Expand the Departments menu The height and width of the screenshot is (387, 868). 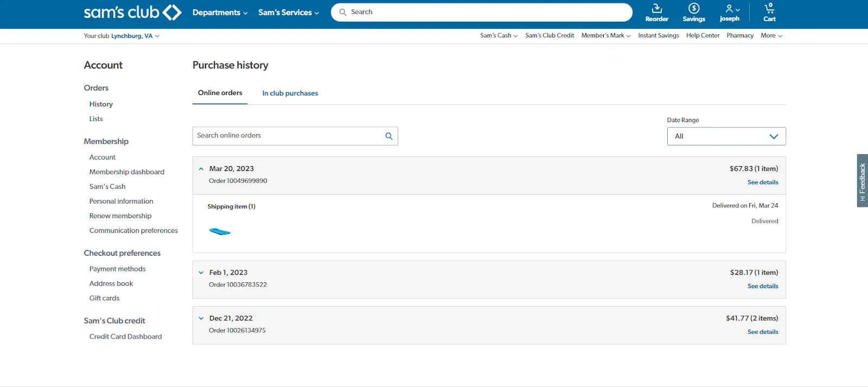pos(220,12)
